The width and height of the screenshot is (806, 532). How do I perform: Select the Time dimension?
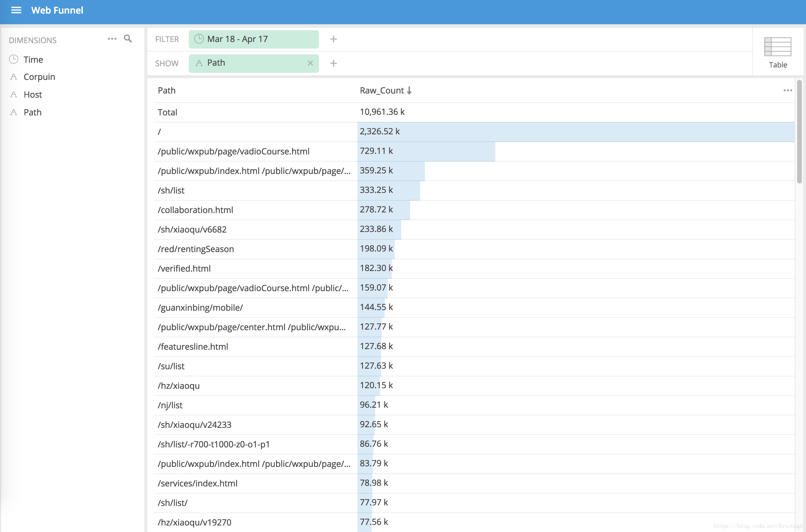[33, 60]
